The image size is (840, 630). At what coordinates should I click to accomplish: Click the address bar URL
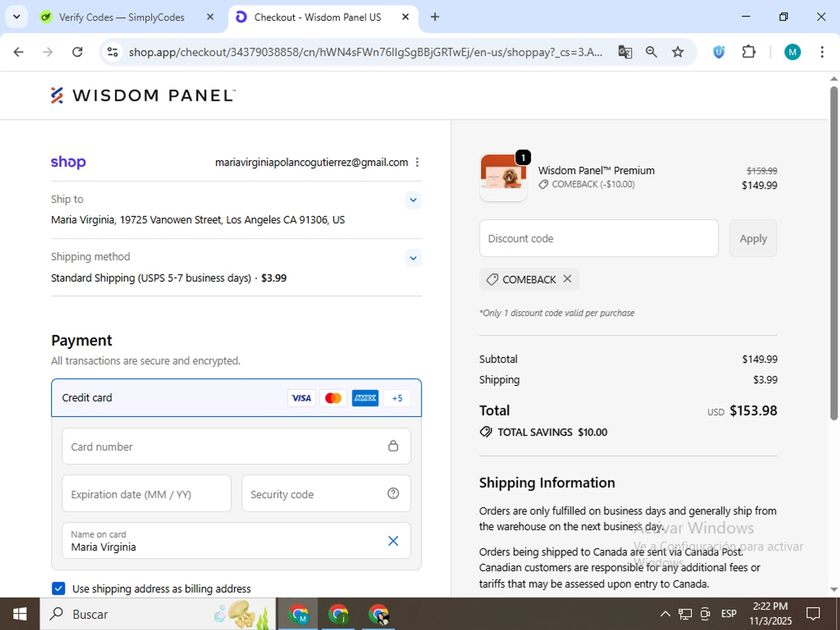click(x=365, y=52)
